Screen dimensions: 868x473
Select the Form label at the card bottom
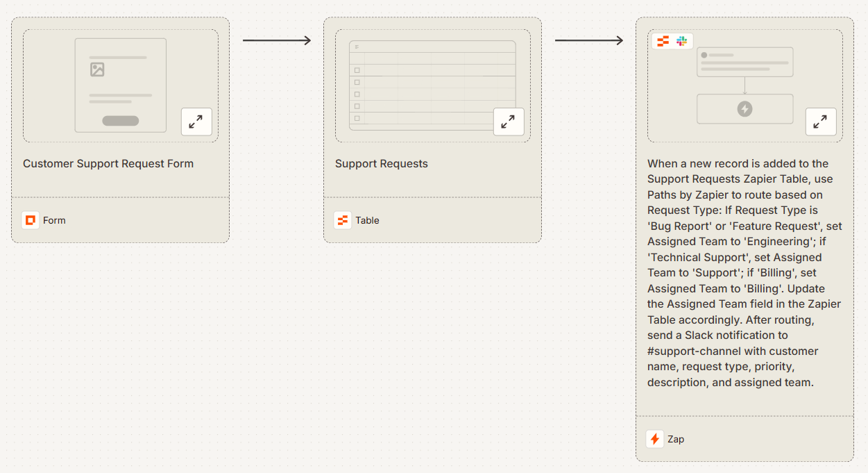(54, 219)
